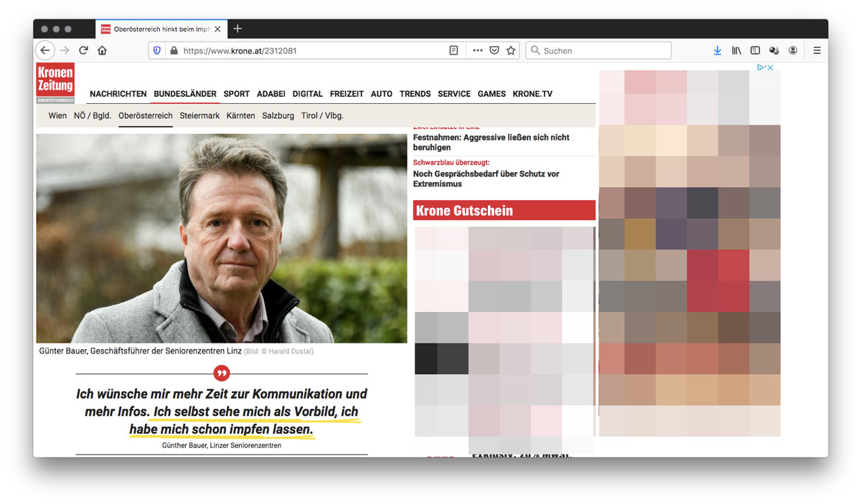Click the browser back arrow button
The height and width of the screenshot is (504, 861).
45,51
